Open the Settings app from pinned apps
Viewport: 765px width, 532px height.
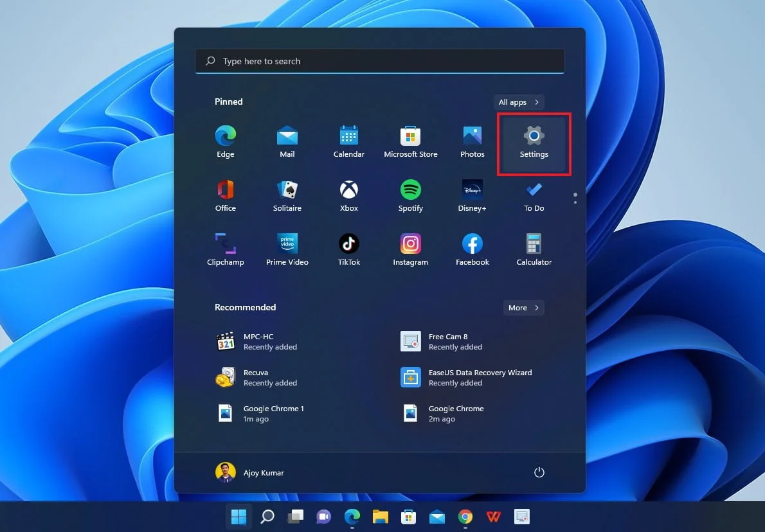(x=534, y=143)
